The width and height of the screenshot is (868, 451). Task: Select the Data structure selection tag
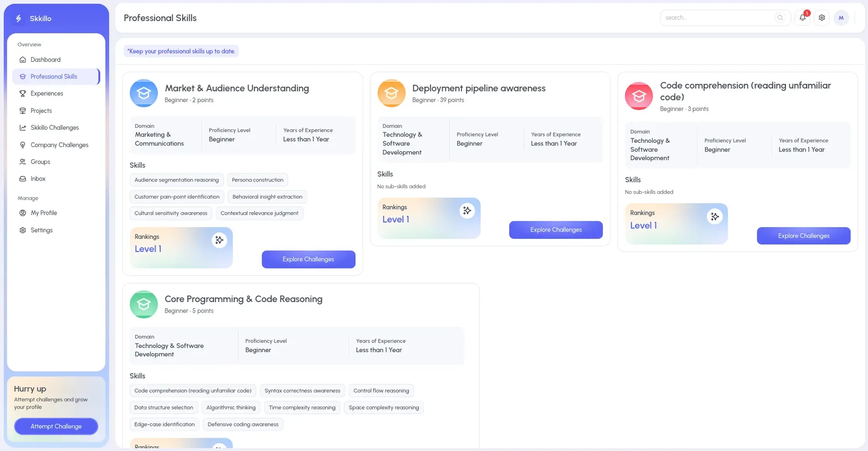[x=164, y=408]
